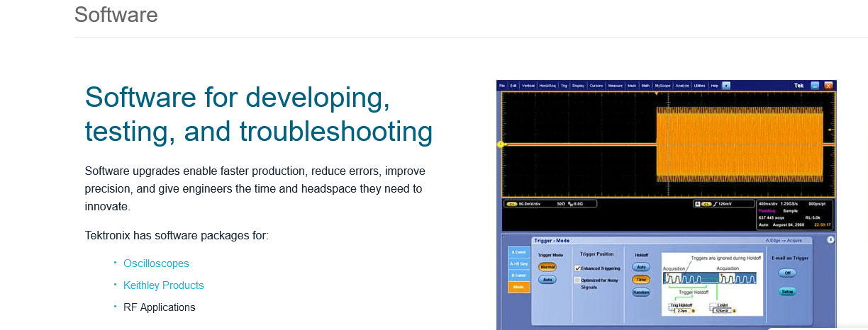Click the dropdown arrow button beside Help

tap(725, 85)
